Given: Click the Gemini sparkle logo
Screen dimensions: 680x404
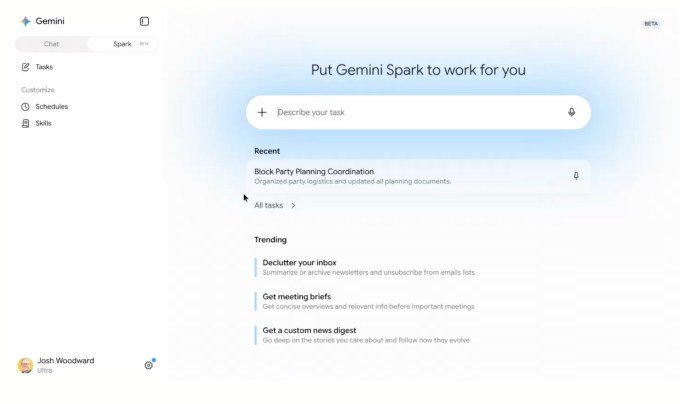Looking at the screenshot, I should point(26,21).
